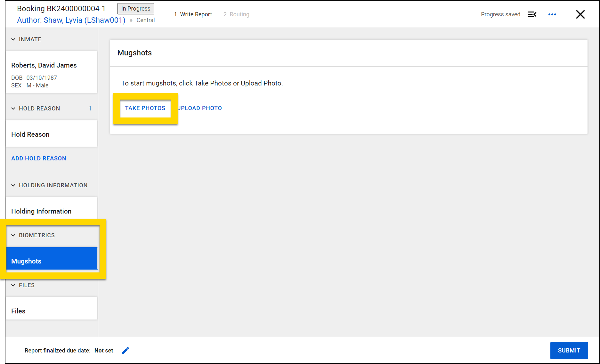Collapse the HOLDING INFORMATION section chevron

(x=13, y=185)
